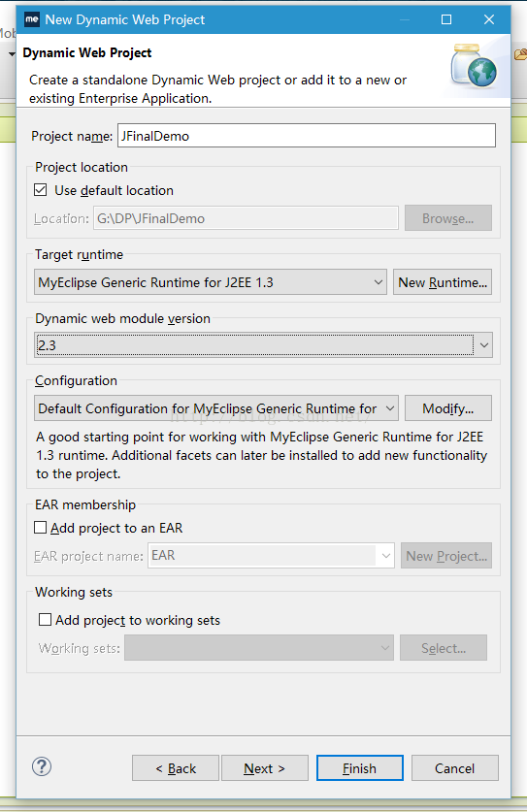Close the dialog with the X icon
The width and height of the screenshot is (527, 812).
[x=488, y=19]
